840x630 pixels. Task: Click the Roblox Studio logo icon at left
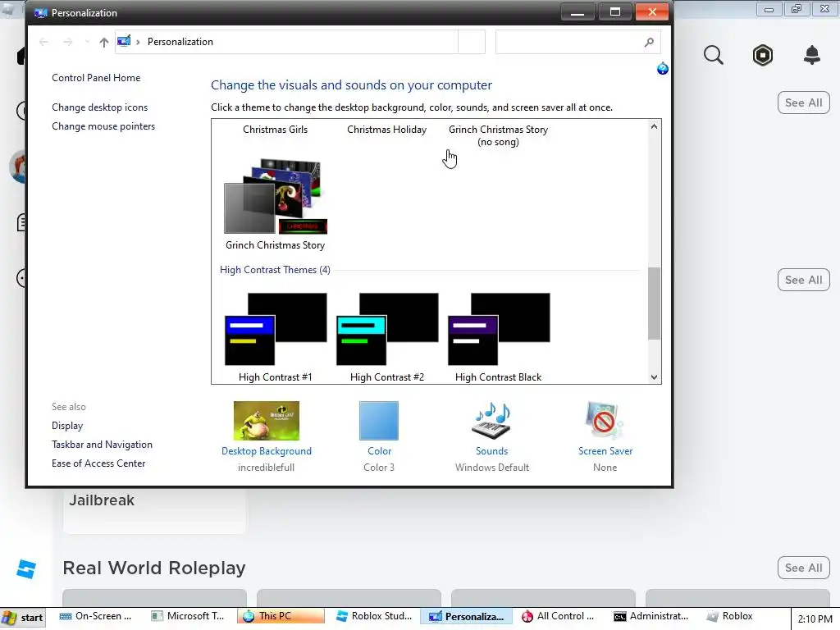25,569
